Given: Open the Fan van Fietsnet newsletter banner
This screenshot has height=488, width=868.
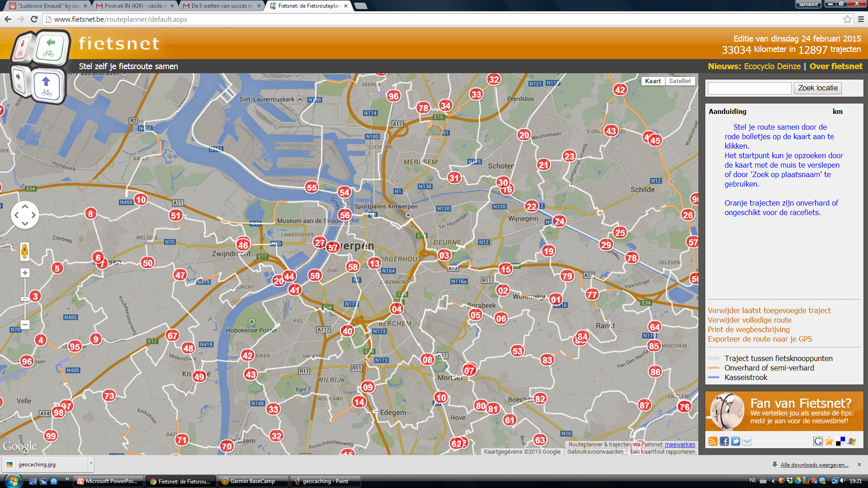Looking at the screenshot, I should (x=784, y=411).
